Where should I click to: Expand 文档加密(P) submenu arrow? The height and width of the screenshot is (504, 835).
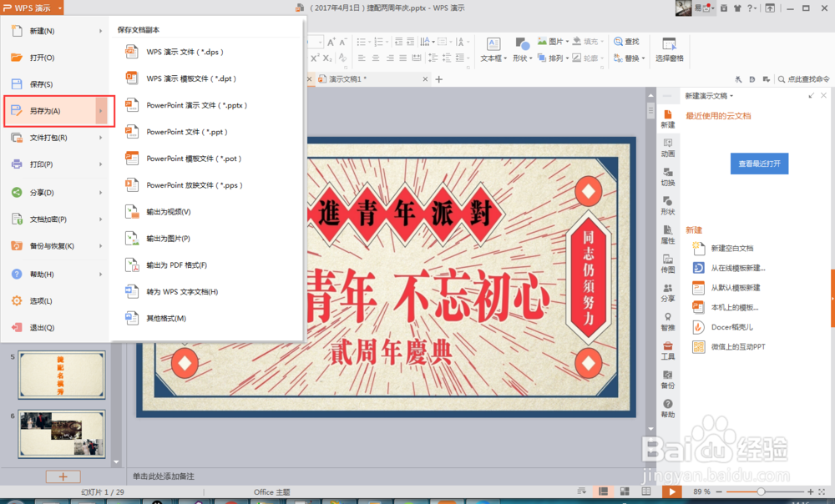[x=101, y=219]
